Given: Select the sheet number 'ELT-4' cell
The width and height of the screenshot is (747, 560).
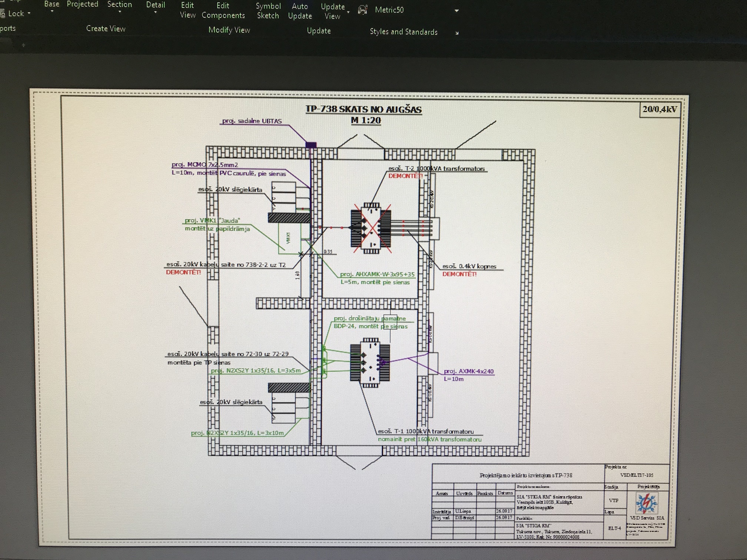Looking at the screenshot, I should [x=615, y=529].
